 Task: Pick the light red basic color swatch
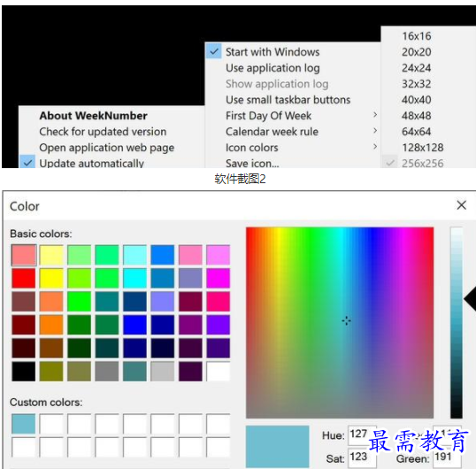point(24,255)
